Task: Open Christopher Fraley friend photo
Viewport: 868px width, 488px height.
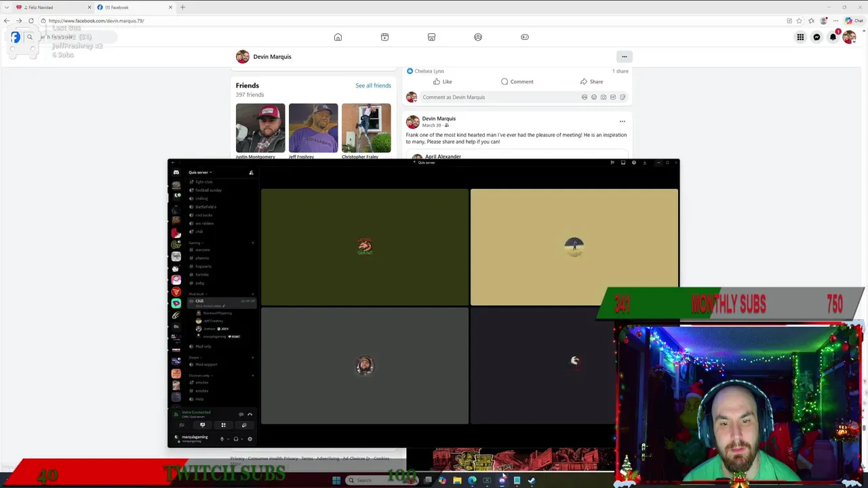Action: [x=366, y=128]
